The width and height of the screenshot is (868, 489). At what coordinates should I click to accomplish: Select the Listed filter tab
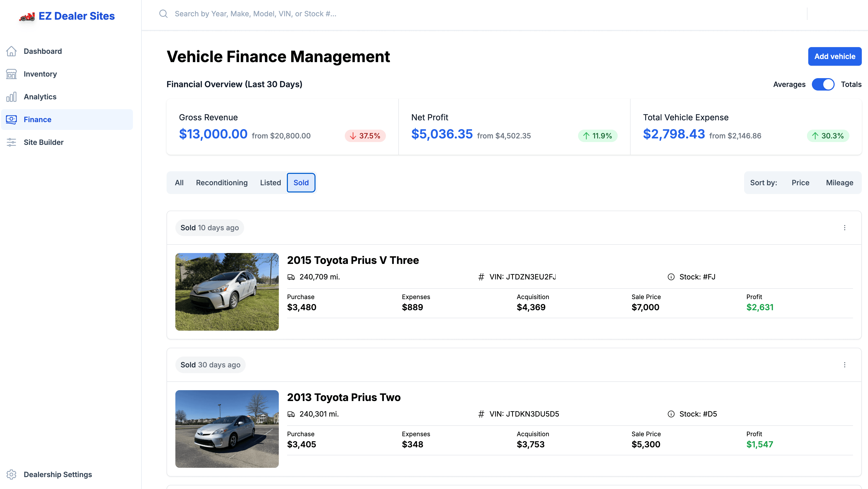(271, 182)
